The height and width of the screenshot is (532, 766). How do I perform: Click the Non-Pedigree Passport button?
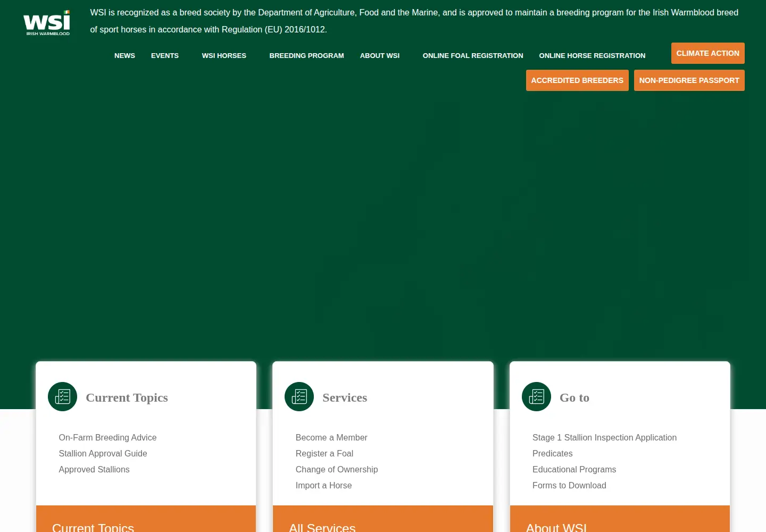(x=689, y=80)
